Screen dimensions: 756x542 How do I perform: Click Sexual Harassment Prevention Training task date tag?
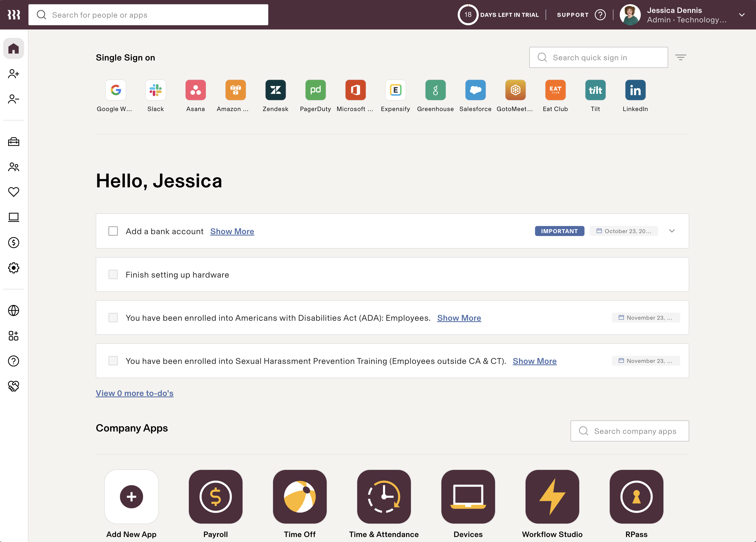pyautogui.click(x=646, y=361)
